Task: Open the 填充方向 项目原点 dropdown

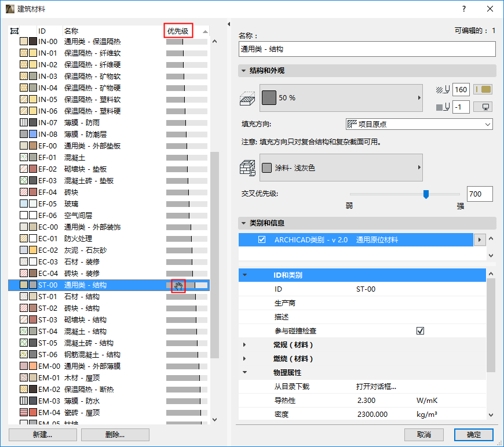Action: point(419,124)
